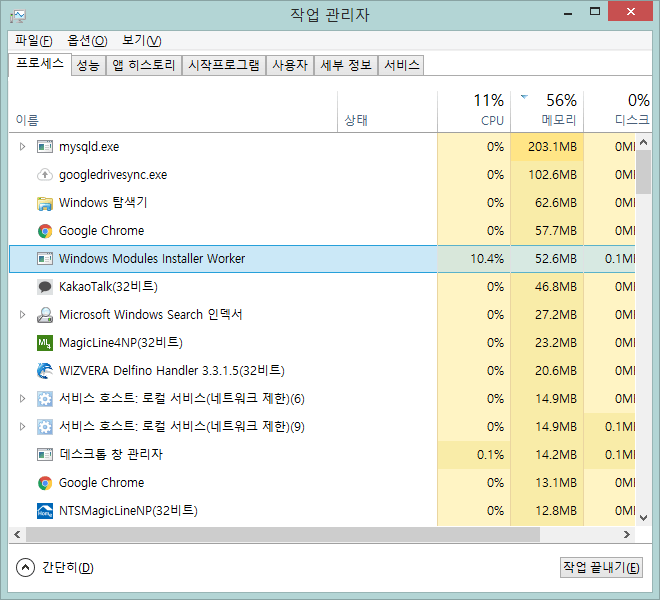Select the googledrivesync.exe row name
Viewport: 660px width, 600px height.
tap(113, 174)
